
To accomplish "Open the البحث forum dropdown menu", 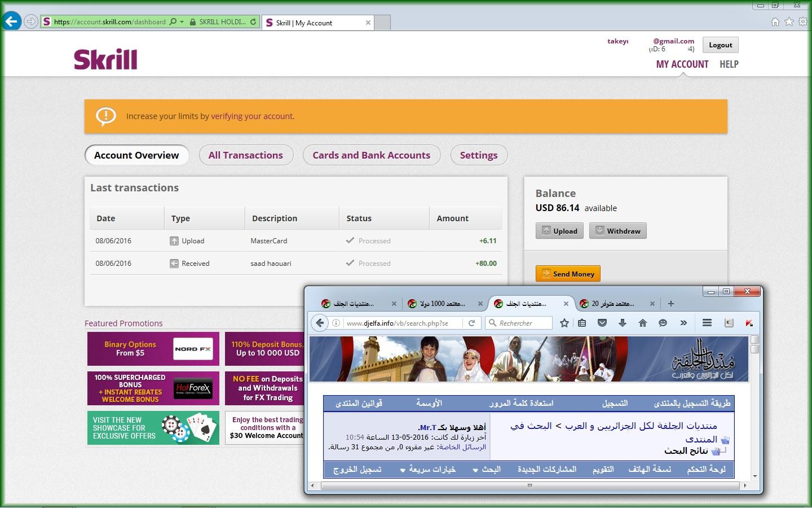I will pyautogui.click(x=487, y=470).
